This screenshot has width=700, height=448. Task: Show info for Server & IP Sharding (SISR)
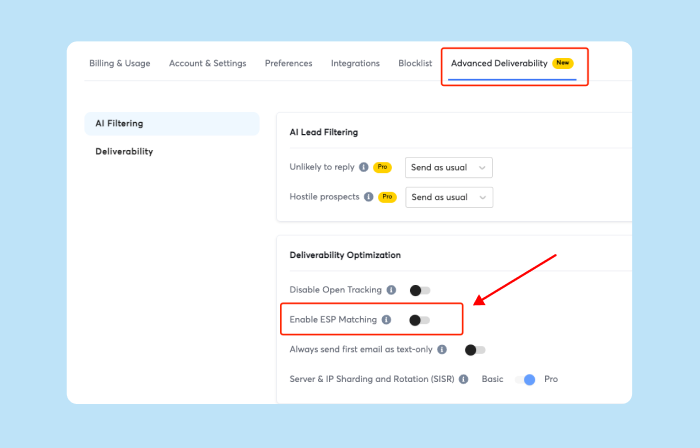tap(464, 379)
